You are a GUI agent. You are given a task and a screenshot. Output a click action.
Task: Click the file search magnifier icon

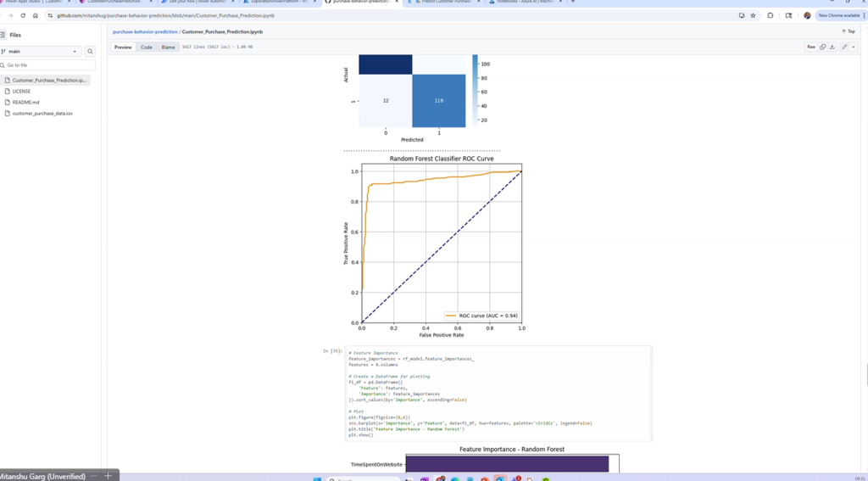pos(90,52)
